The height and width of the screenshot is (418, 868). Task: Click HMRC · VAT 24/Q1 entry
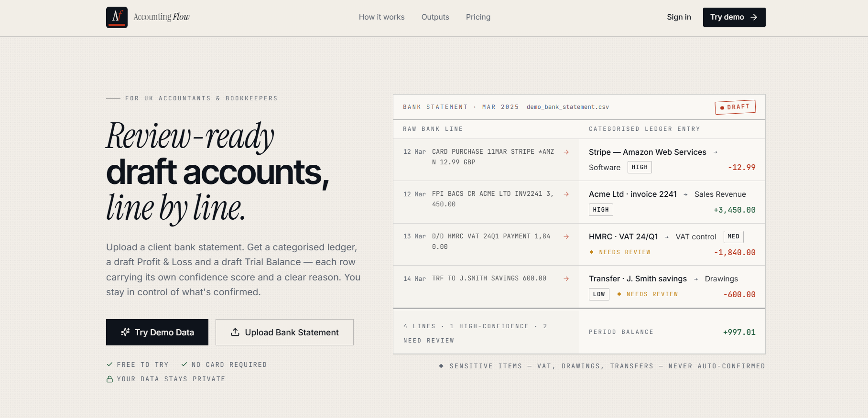pyautogui.click(x=623, y=236)
